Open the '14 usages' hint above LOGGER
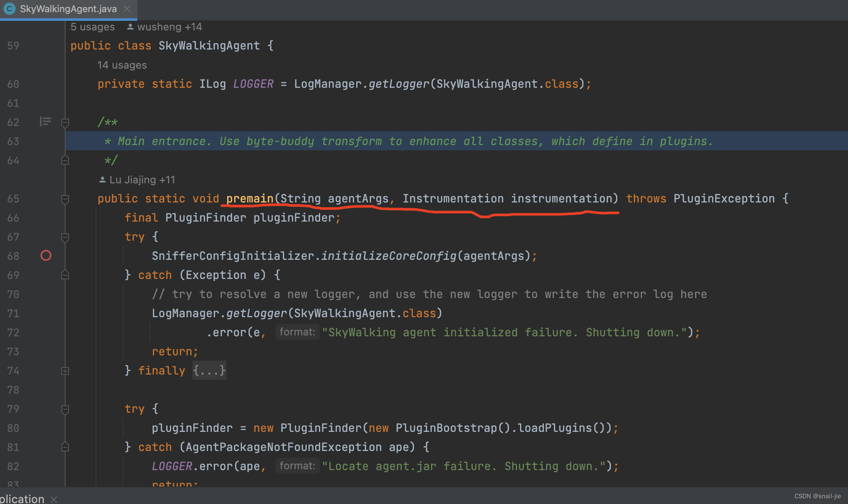 click(x=122, y=65)
